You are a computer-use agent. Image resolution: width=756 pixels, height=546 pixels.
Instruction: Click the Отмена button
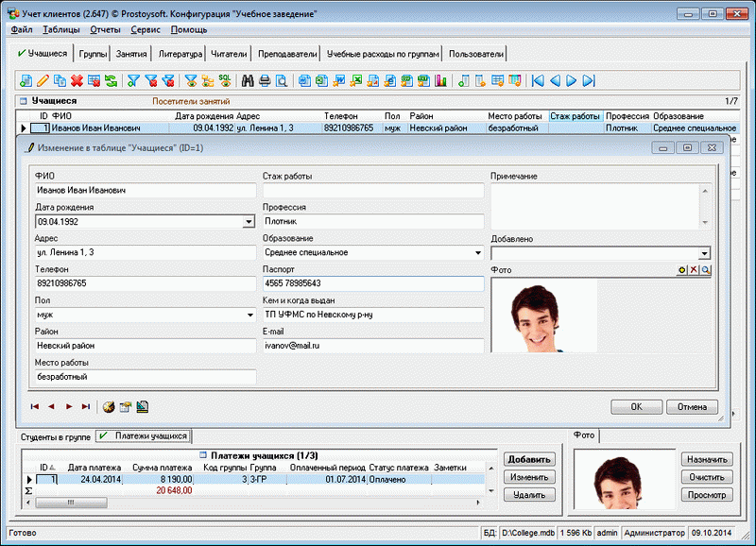click(x=692, y=407)
